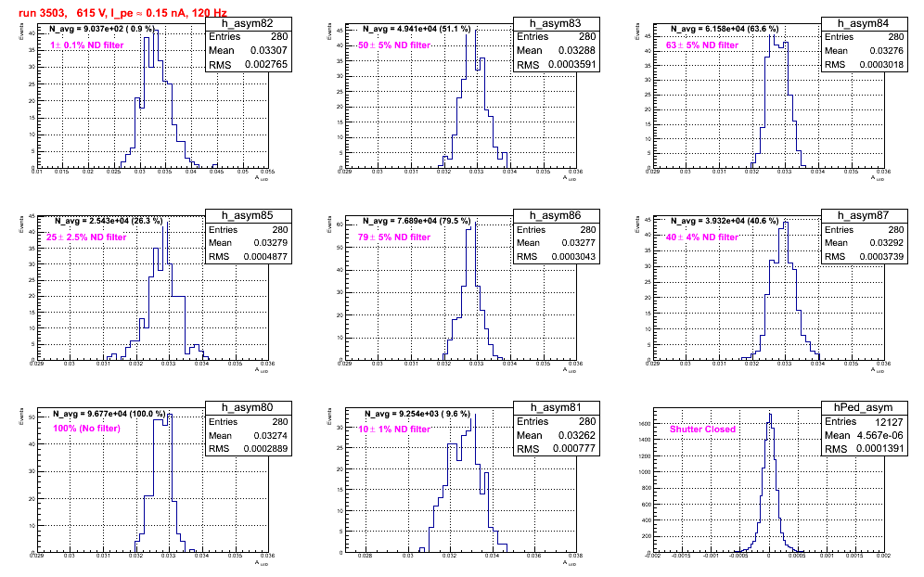This screenshot has height=577, width=924.
Task: Click 'N_avg = 2.543e+04 (26.3 %)' text
Action: 109,221
